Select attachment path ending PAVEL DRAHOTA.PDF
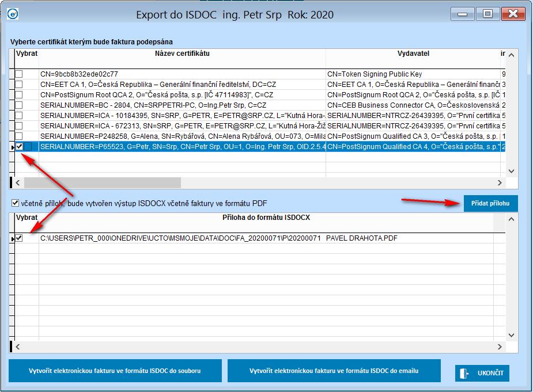533x392 pixels. coord(219,238)
